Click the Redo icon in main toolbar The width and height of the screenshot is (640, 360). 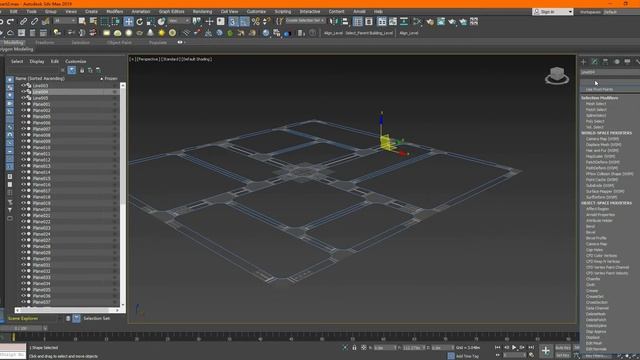click(x=11, y=21)
